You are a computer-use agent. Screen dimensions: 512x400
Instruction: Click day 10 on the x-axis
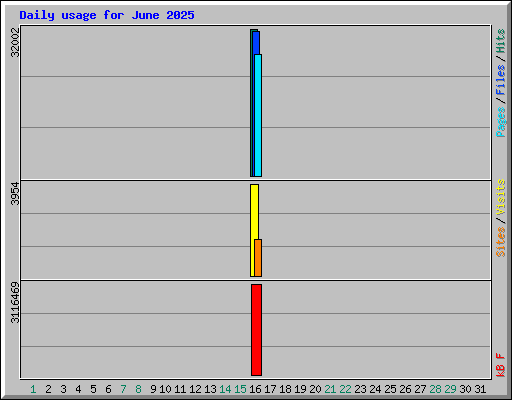[165, 389]
